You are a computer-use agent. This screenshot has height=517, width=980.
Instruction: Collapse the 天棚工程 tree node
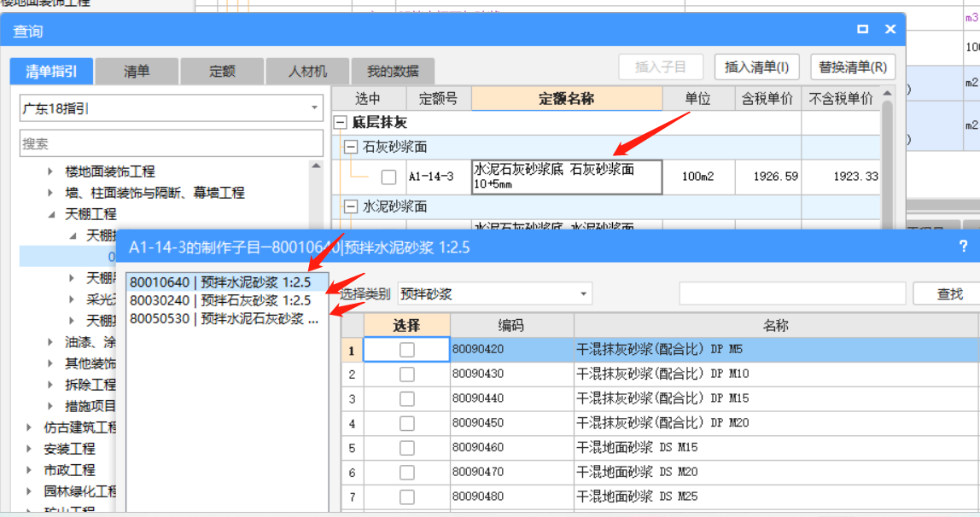pos(50,214)
